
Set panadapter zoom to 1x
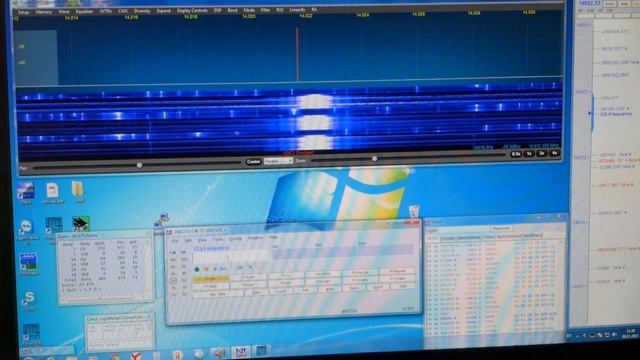click(529, 154)
